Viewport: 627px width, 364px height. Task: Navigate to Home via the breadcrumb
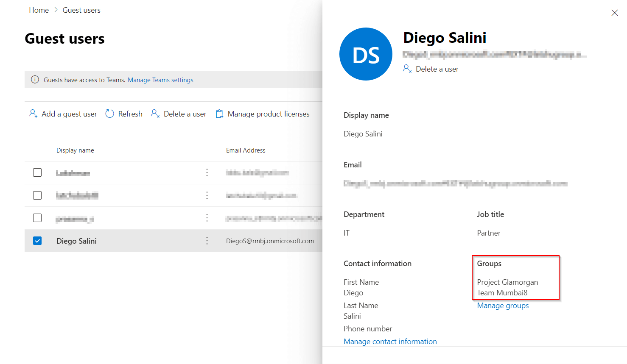point(39,10)
